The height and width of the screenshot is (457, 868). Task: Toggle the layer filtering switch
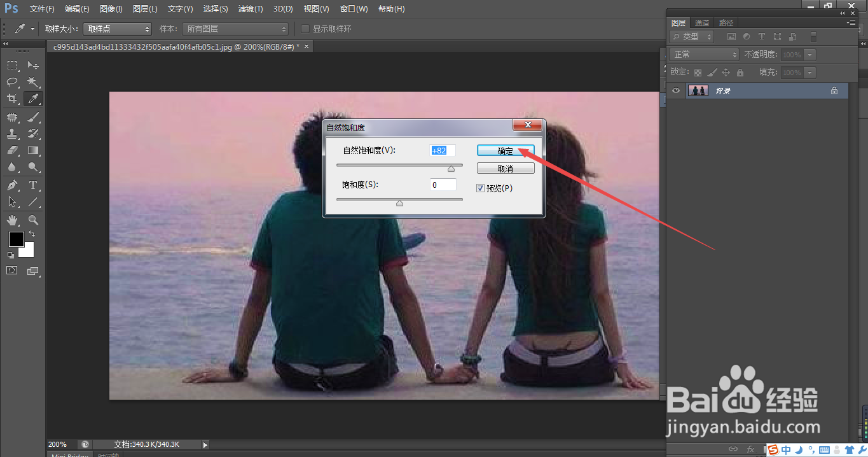coord(813,37)
